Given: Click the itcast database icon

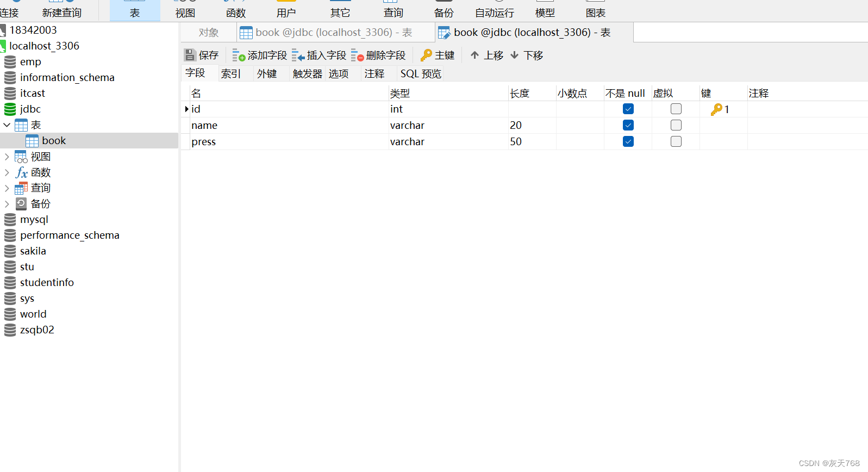Looking at the screenshot, I should pos(10,94).
